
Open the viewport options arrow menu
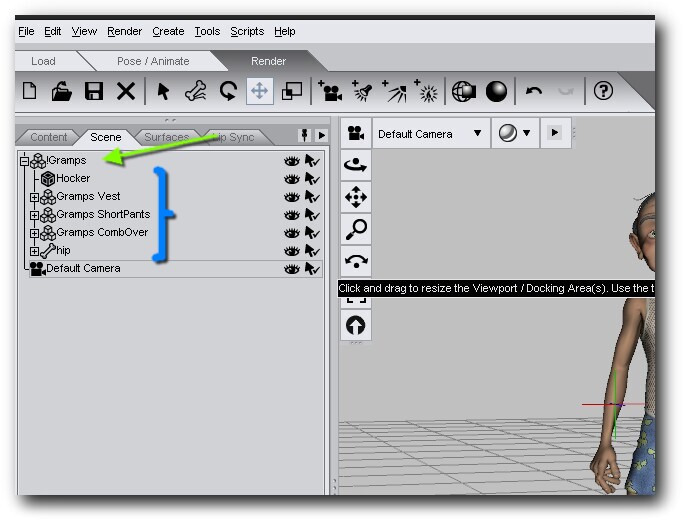tap(555, 133)
